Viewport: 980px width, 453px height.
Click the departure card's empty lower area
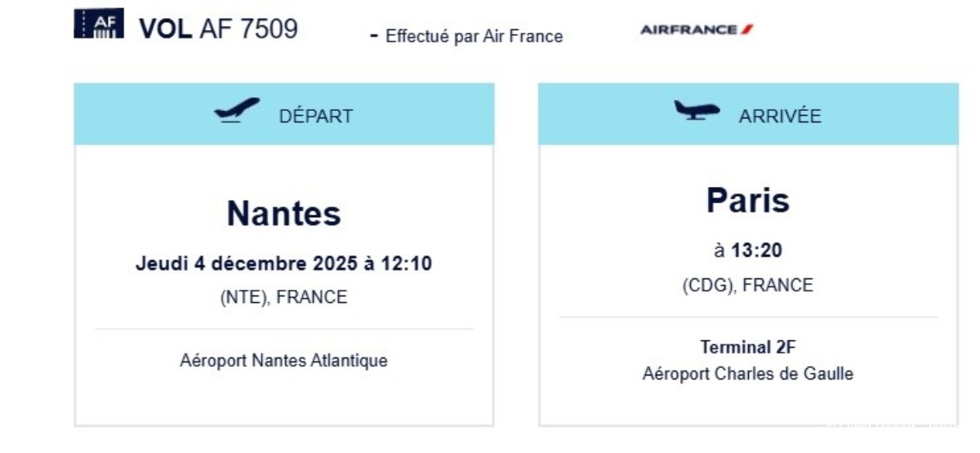click(284, 400)
